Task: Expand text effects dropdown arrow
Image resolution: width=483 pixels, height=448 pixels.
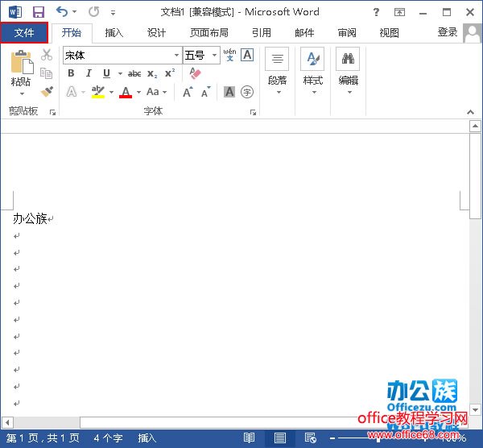Action: click(x=83, y=92)
